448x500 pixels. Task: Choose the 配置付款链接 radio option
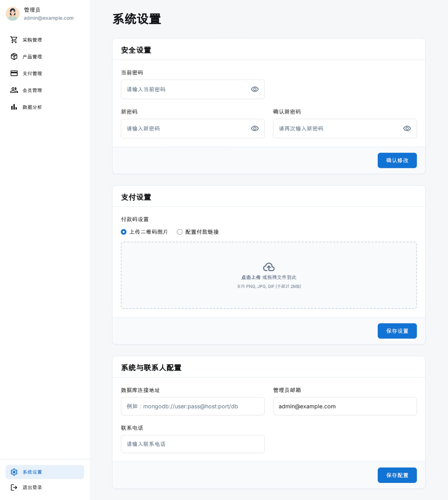pyautogui.click(x=179, y=232)
